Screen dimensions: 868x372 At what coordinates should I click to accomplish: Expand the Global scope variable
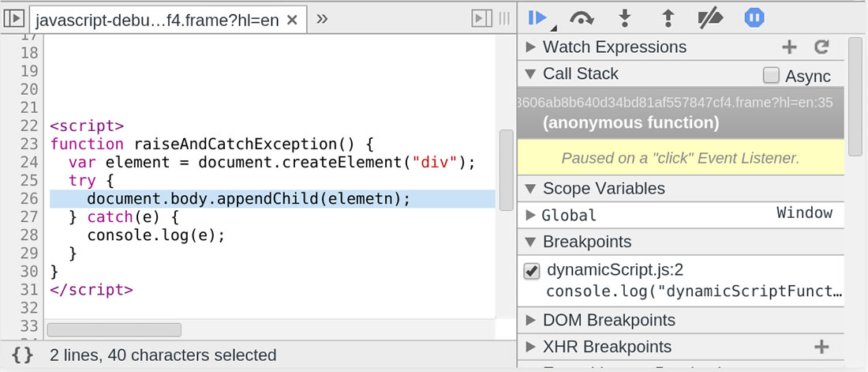(531, 215)
